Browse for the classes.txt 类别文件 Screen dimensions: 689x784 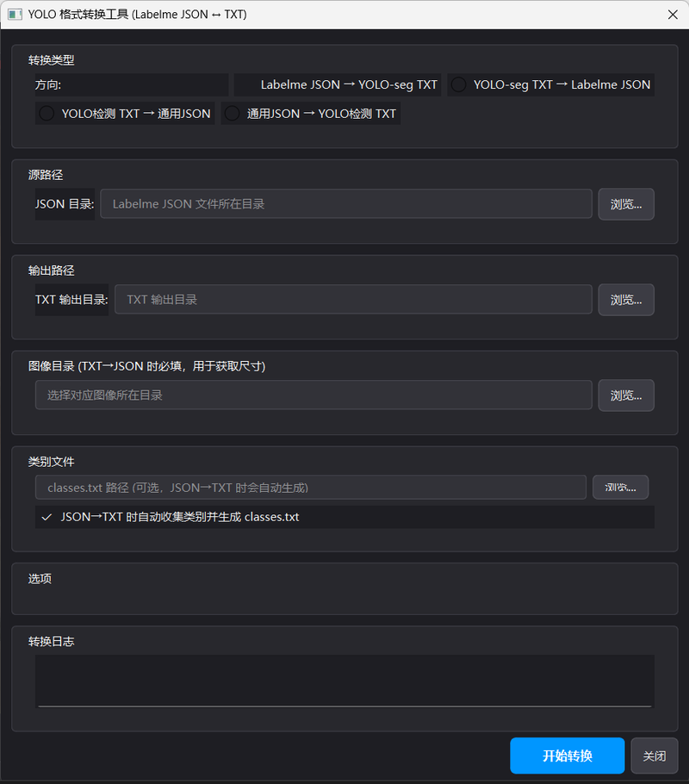click(620, 488)
